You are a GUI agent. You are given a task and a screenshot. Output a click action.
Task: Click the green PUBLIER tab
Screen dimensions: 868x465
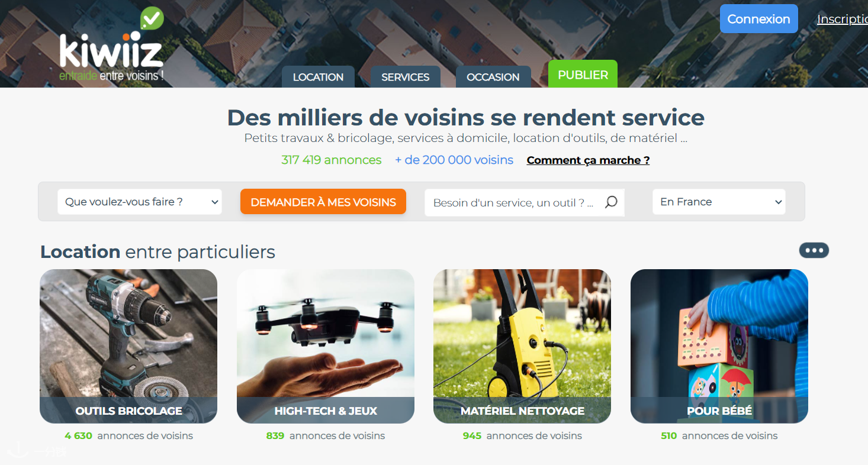click(583, 74)
